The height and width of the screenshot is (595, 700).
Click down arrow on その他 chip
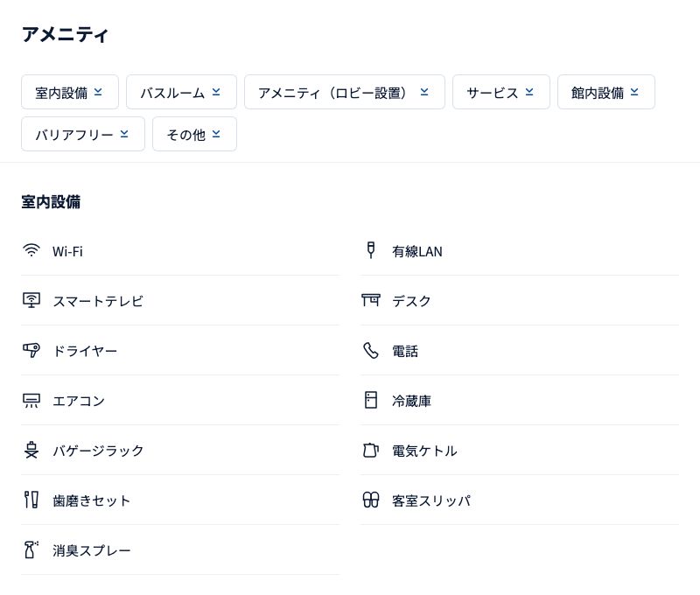[216, 134]
